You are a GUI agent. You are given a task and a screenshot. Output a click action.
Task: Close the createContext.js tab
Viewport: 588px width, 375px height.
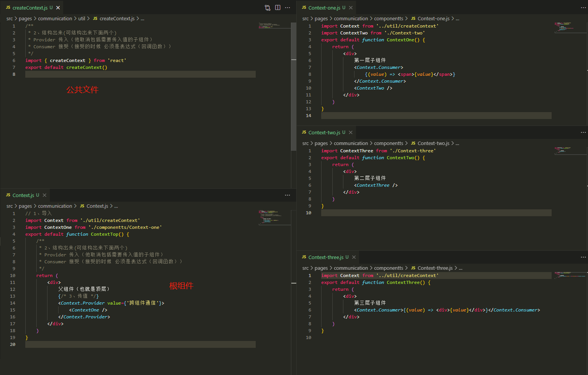(x=58, y=8)
